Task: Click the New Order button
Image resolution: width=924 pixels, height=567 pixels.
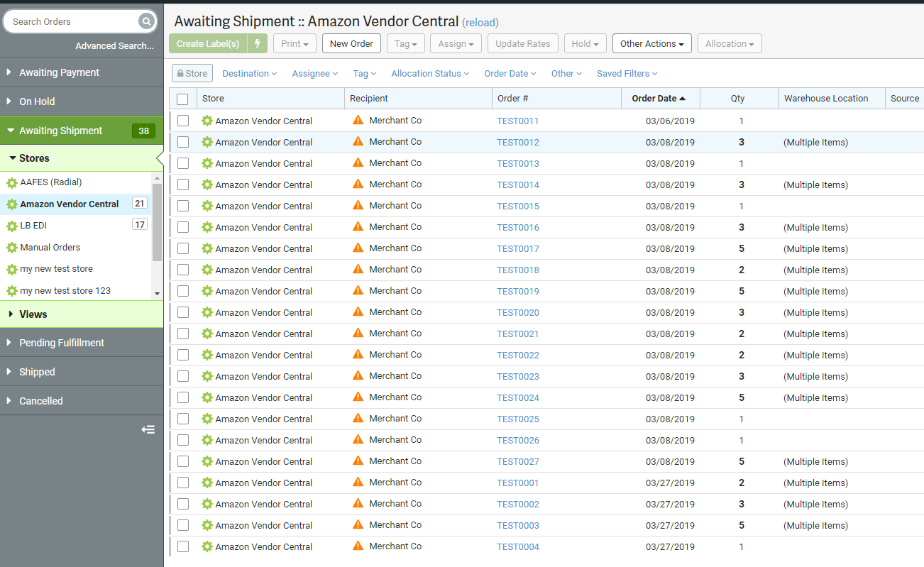Action: point(351,43)
